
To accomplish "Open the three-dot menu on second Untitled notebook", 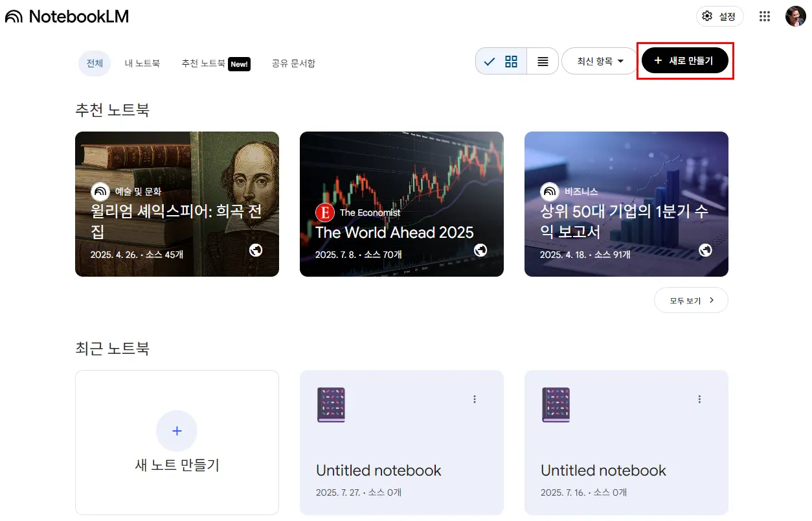I will (699, 399).
